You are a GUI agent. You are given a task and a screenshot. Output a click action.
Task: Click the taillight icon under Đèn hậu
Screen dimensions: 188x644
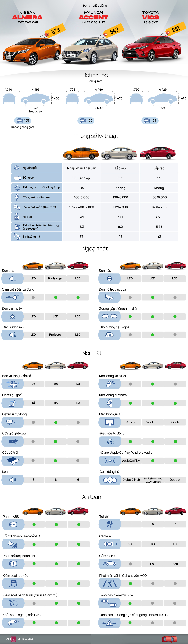pyautogui.click(x=109, y=278)
